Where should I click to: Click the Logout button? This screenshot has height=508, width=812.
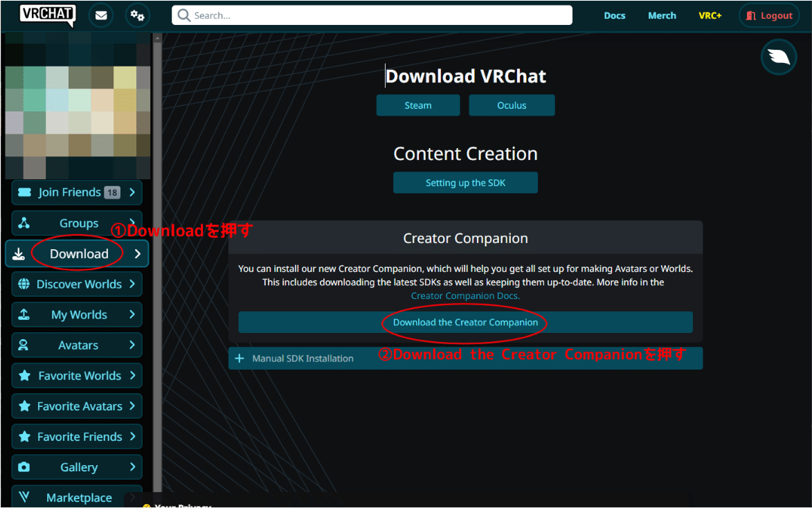coord(770,16)
